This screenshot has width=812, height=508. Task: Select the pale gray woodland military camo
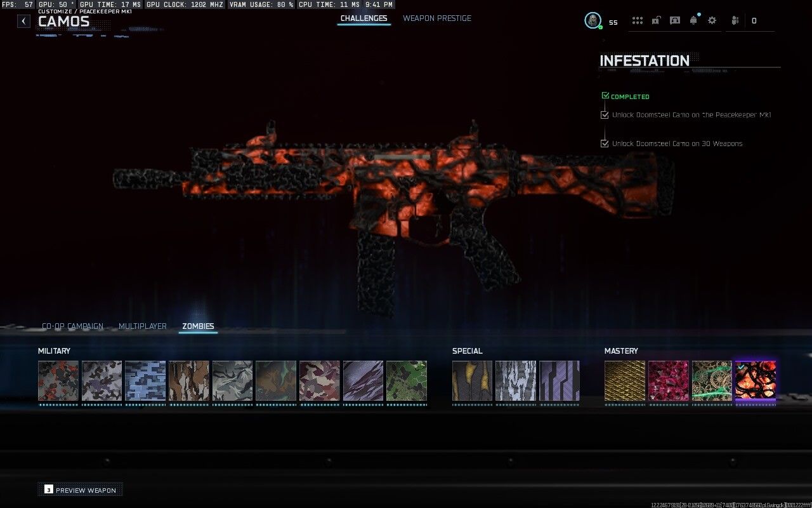click(x=232, y=381)
